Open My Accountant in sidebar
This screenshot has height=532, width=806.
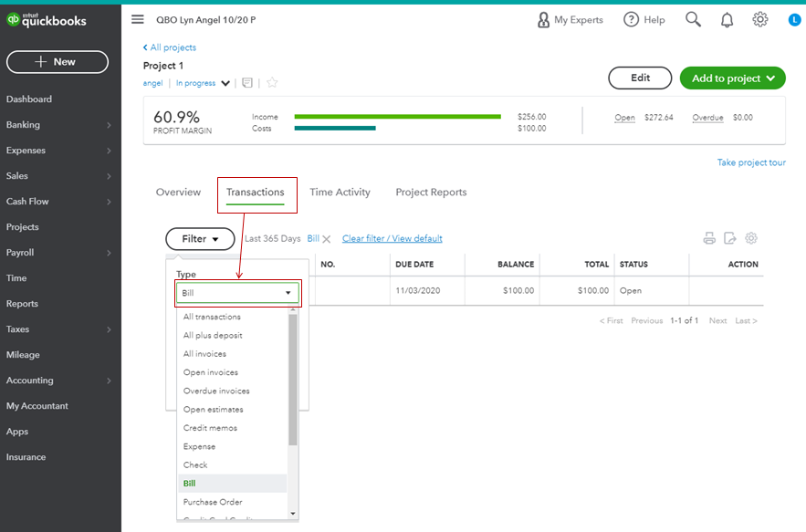click(37, 406)
